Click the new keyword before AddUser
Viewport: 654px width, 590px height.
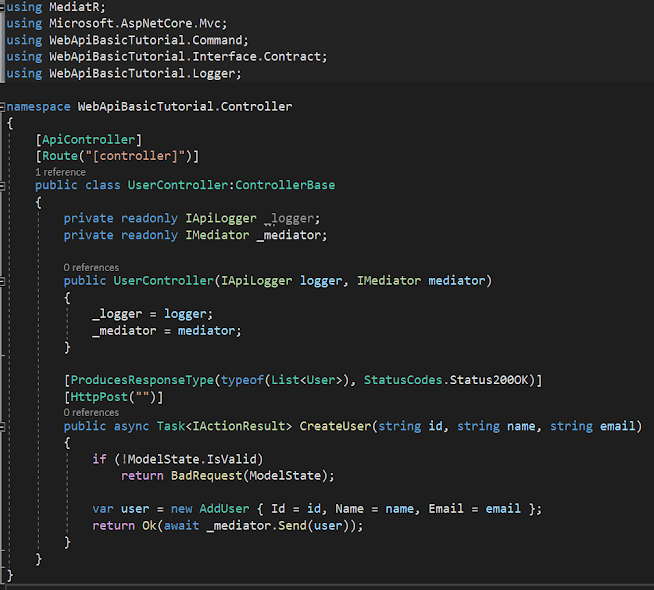[x=181, y=509]
